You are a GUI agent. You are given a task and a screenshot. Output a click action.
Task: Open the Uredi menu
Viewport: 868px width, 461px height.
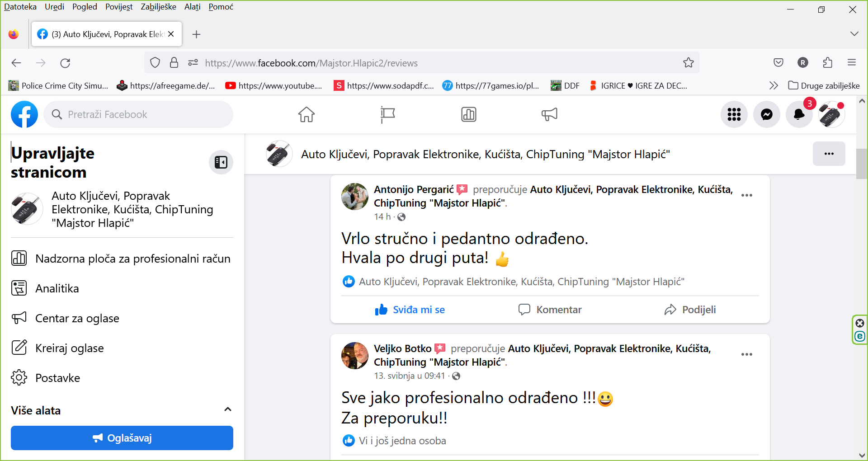tap(54, 7)
